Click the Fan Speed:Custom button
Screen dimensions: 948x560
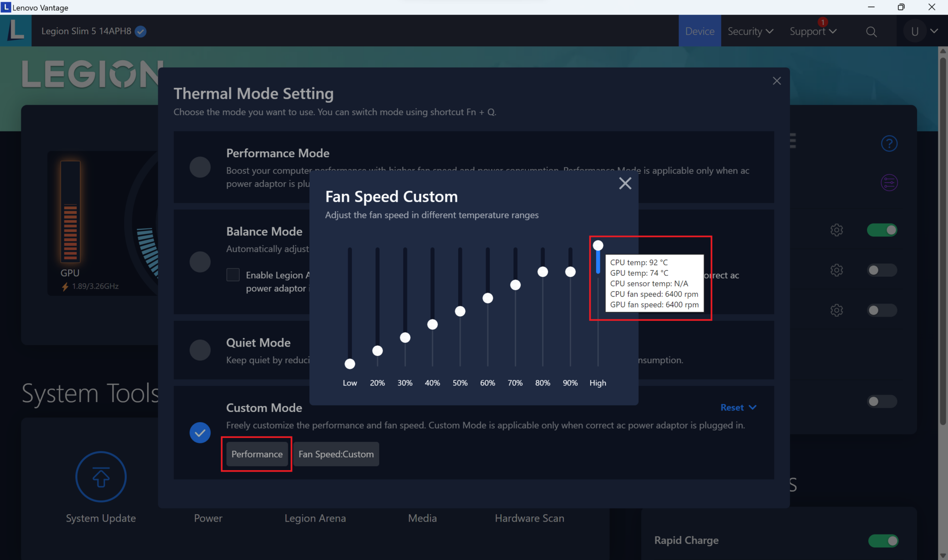pyautogui.click(x=336, y=454)
